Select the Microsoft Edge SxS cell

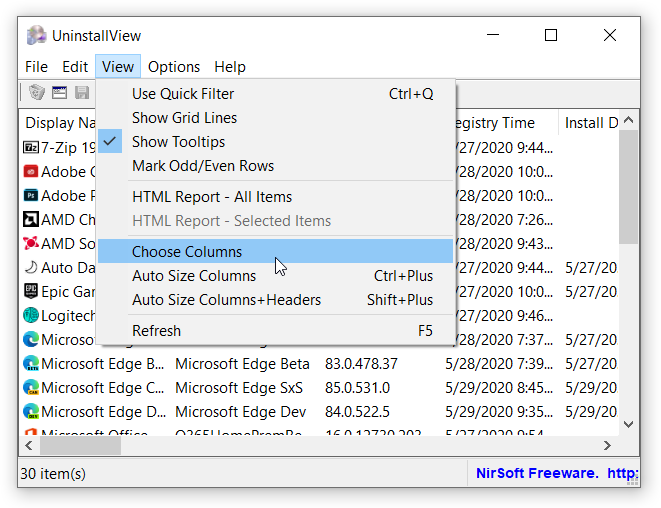pos(239,388)
